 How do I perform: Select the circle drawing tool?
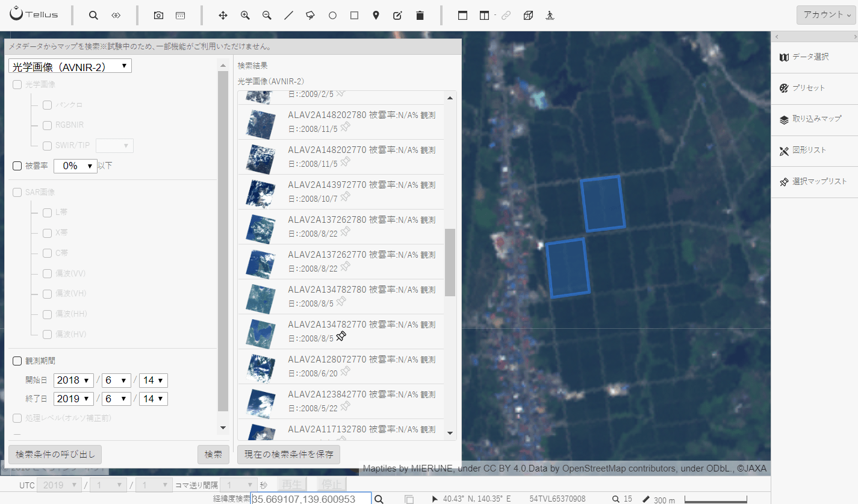[332, 16]
